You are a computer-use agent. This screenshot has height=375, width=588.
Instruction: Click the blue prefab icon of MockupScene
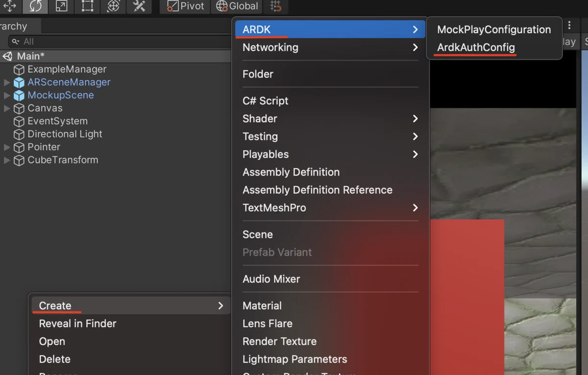click(19, 95)
